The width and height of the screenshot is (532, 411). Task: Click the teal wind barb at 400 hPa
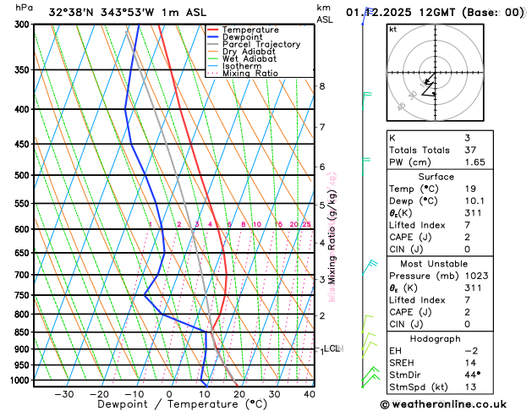point(366,101)
